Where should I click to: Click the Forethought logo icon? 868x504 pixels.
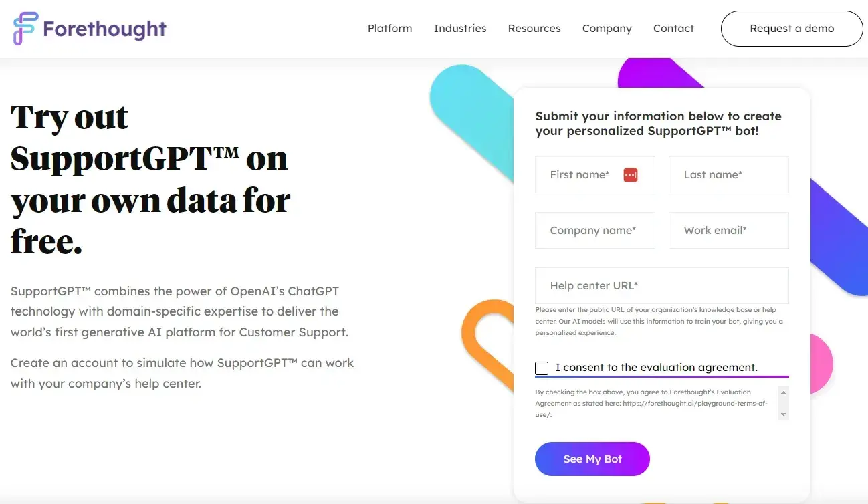[25, 29]
